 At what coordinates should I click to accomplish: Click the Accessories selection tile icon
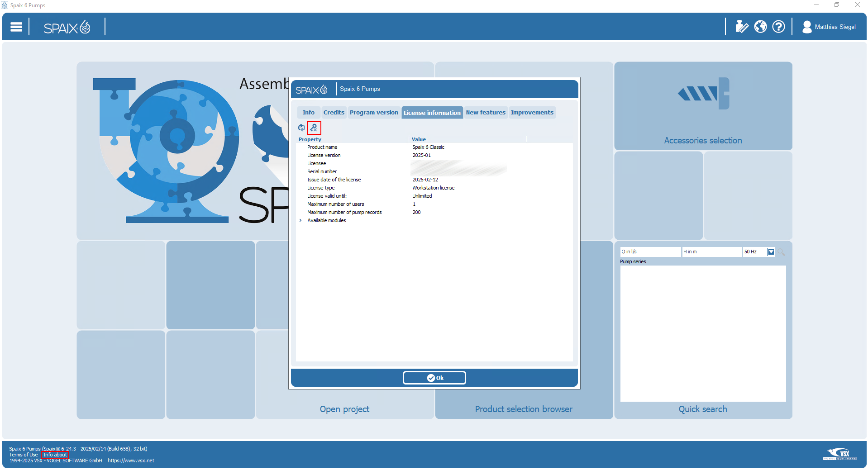pyautogui.click(x=703, y=94)
